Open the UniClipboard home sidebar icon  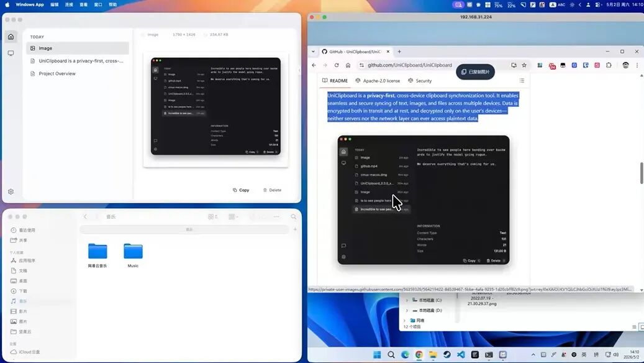tap(11, 37)
